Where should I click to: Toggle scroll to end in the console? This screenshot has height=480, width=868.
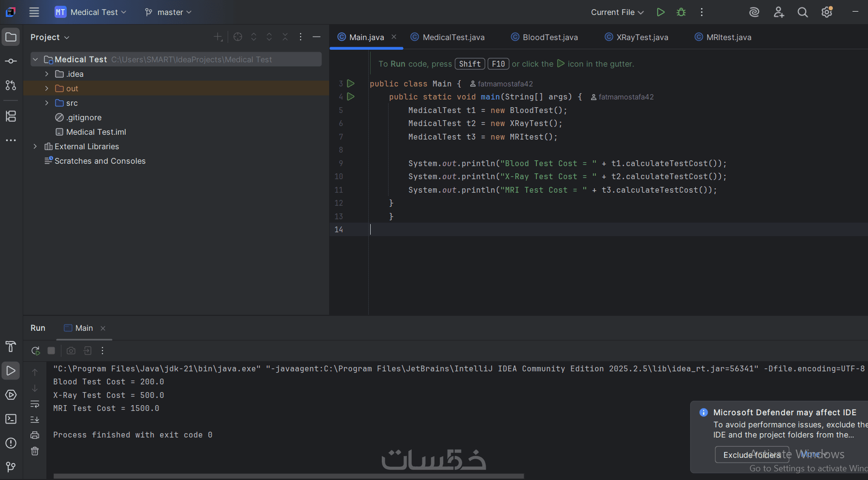click(x=35, y=419)
